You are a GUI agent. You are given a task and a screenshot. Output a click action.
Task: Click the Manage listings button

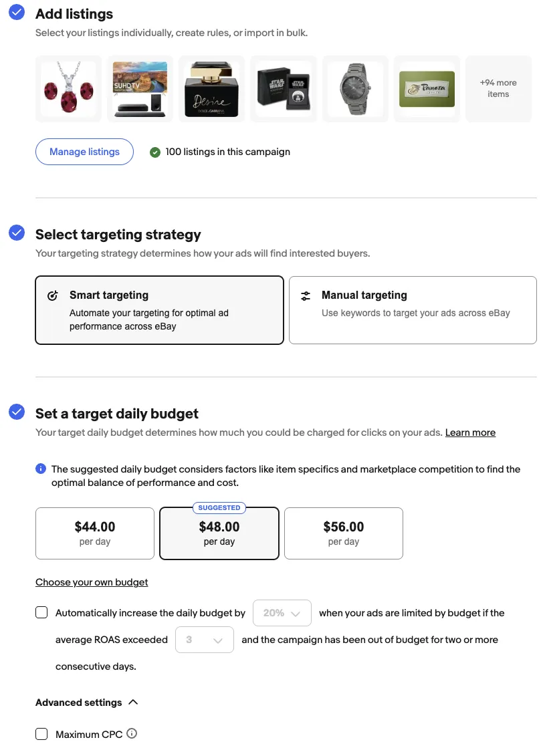click(84, 152)
